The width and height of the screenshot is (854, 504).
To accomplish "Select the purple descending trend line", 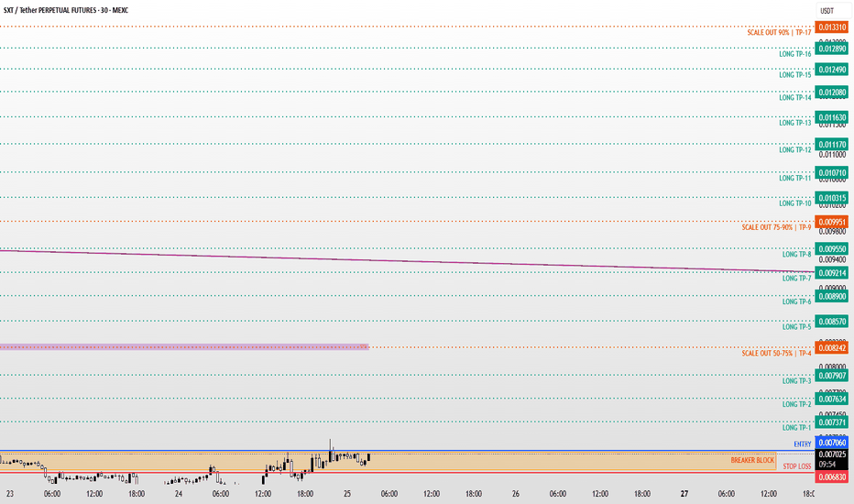I will [408, 261].
